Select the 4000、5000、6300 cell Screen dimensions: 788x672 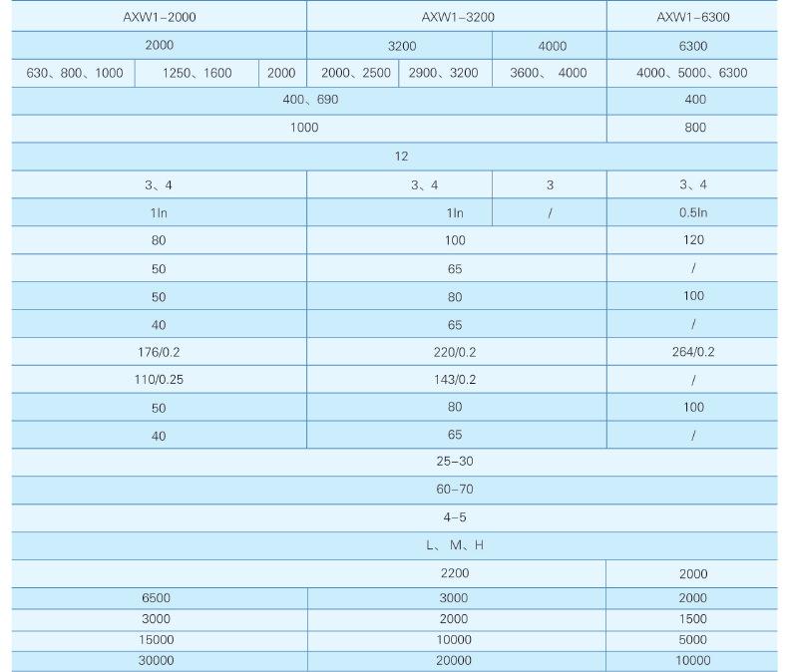[692, 73]
